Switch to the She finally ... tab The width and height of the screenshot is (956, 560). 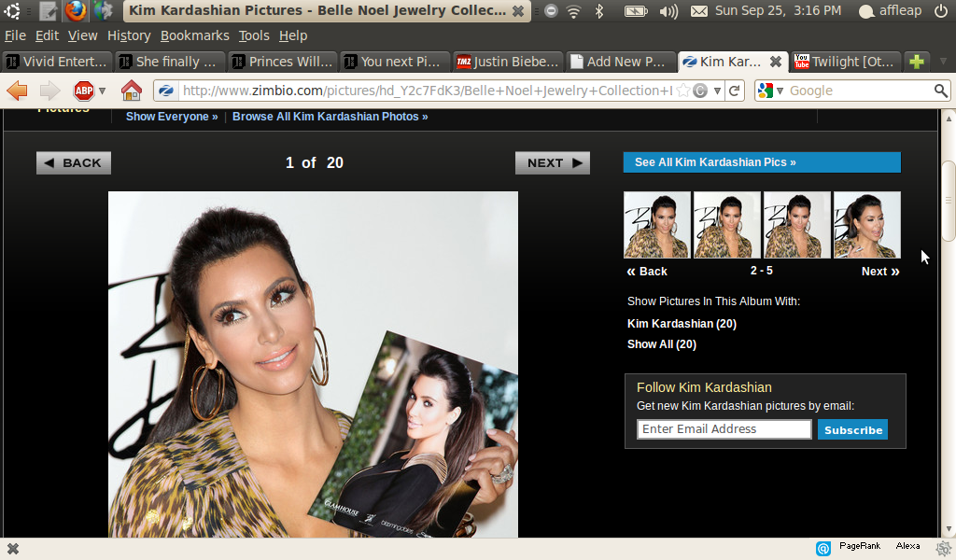point(169,62)
